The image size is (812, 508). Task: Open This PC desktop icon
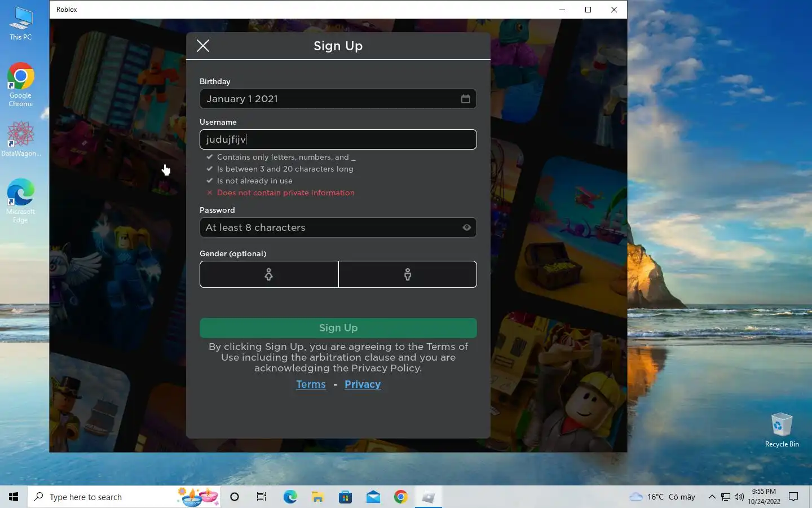(x=21, y=24)
